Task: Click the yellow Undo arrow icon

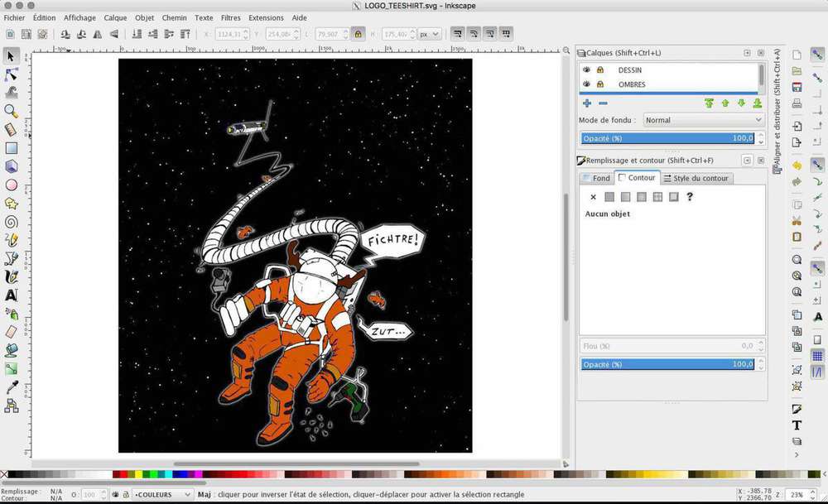Action: click(x=797, y=166)
